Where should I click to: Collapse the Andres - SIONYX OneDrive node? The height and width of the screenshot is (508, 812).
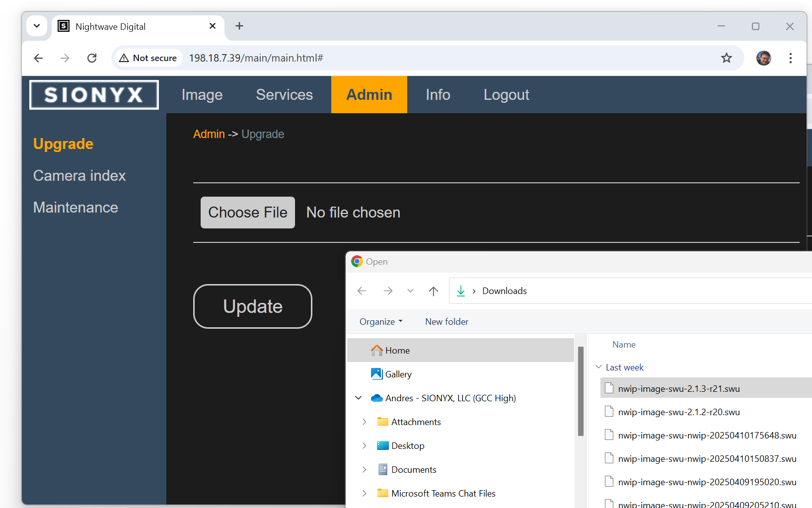click(x=358, y=398)
